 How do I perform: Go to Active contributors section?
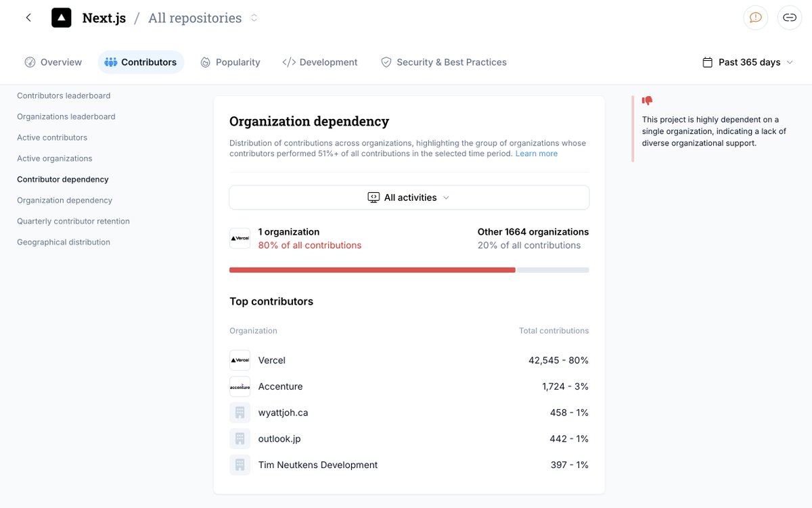pos(52,138)
